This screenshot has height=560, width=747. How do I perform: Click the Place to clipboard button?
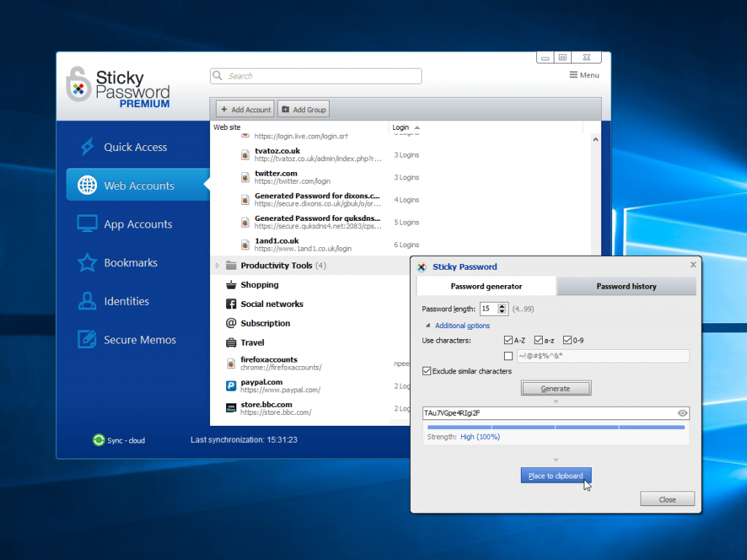(555, 475)
